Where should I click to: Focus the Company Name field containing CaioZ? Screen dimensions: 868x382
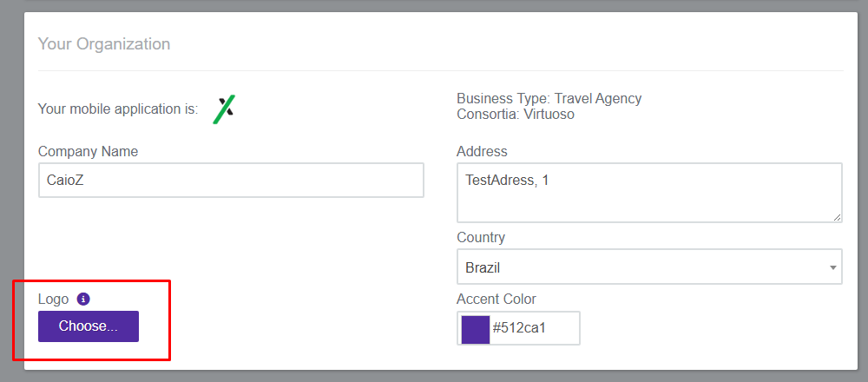tap(231, 180)
